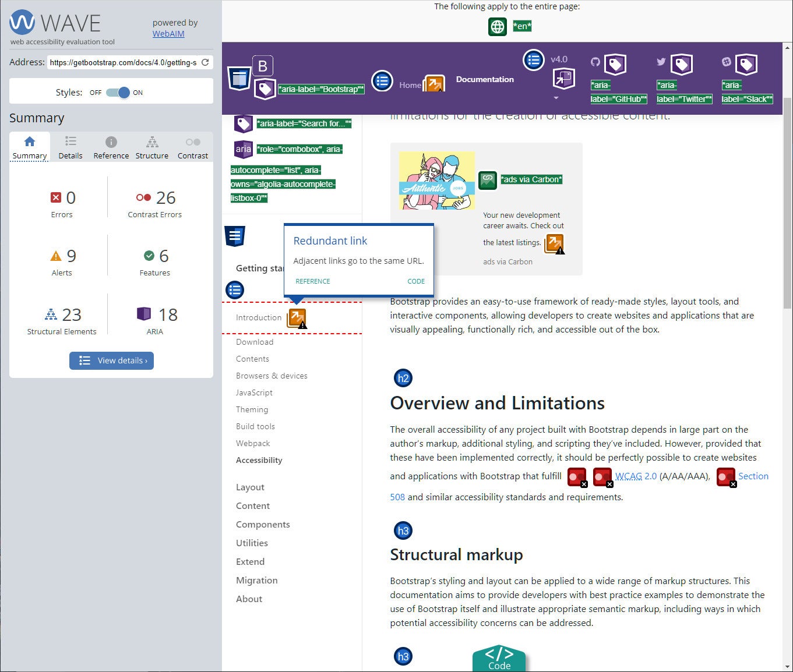Viewport: 793px width, 672px height.
Task: Click the blue navigation icon above Getting started
Action: tap(235, 236)
